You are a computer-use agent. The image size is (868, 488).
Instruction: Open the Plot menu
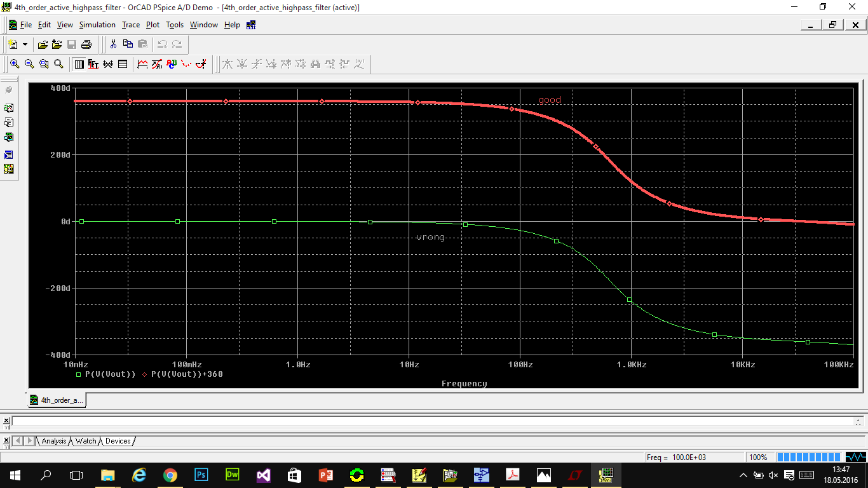[x=153, y=25]
